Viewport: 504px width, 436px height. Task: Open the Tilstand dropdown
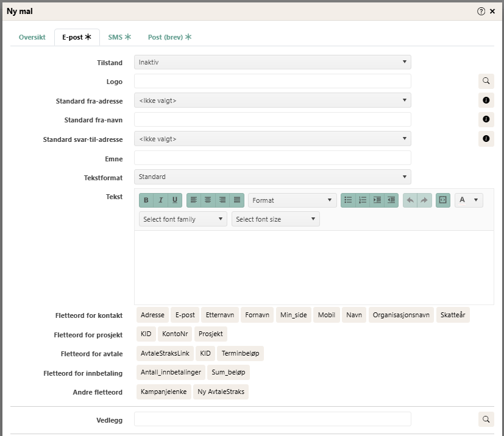(272, 62)
